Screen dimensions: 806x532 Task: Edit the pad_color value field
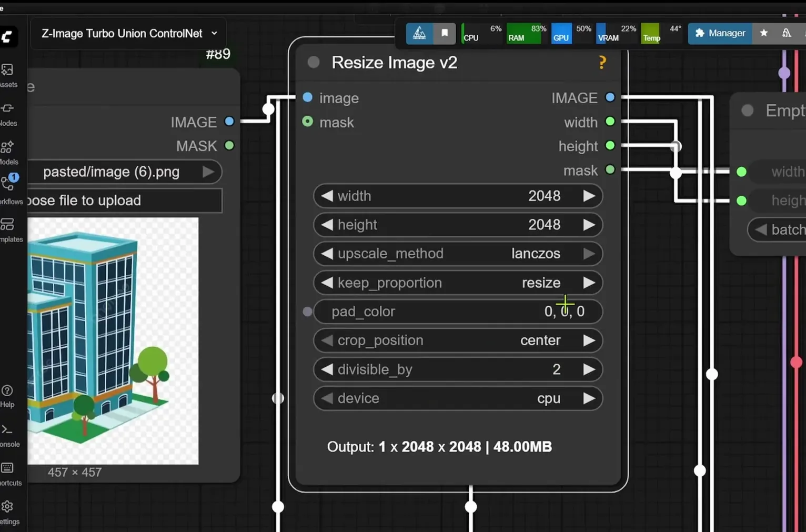(x=564, y=311)
